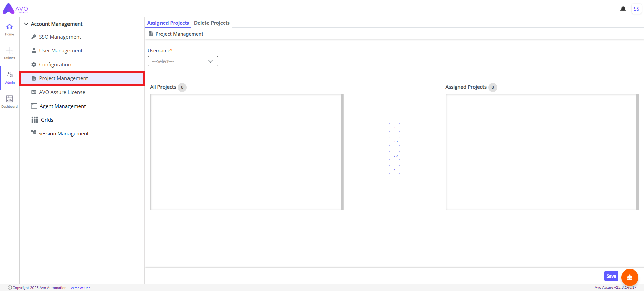Image resolution: width=644 pixels, height=291 pixels.
Task: Click the orange assistant bell icon
Action: 629,277
